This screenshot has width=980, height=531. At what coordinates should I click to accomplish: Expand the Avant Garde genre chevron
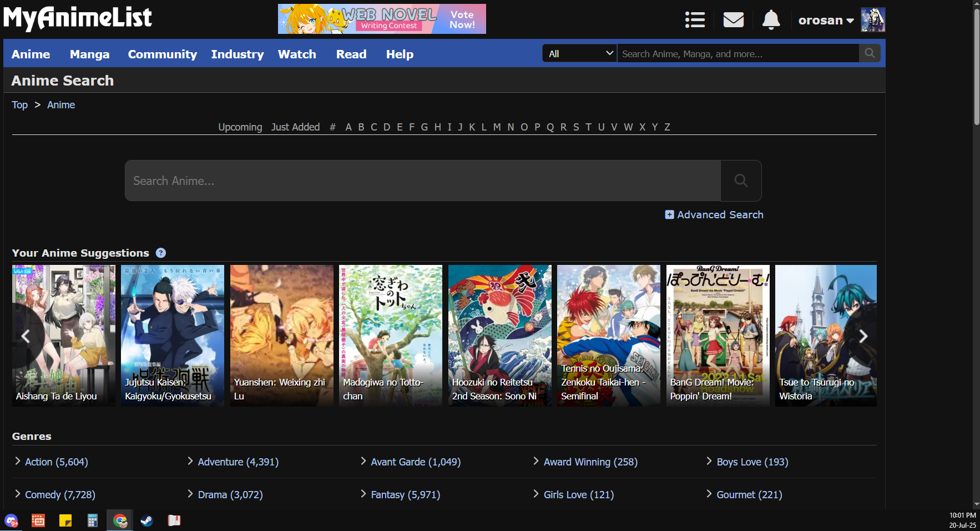(x=363, y=461)
